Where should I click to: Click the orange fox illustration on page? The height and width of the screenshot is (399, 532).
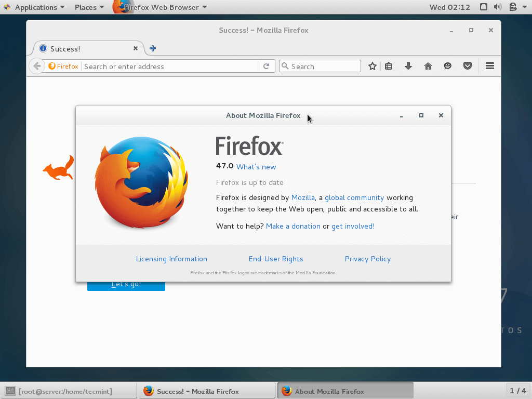58,168
